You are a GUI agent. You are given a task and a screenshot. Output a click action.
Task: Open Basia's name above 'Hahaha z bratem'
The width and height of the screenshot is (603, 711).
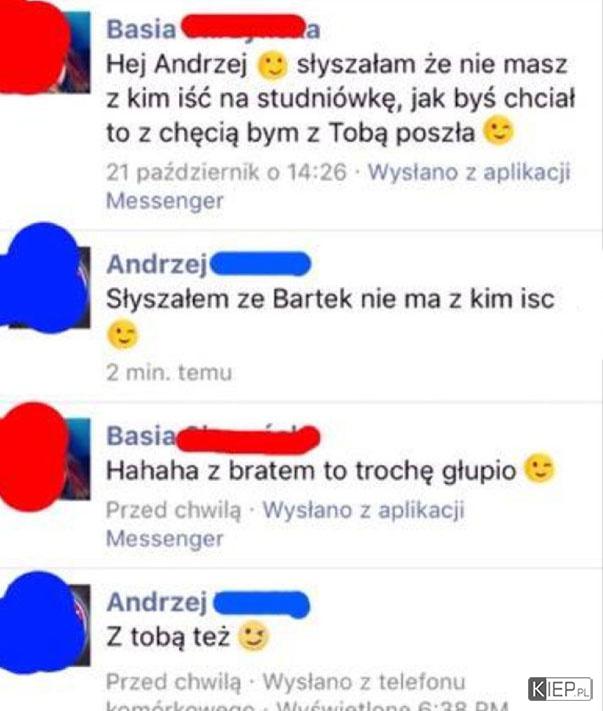pyautogui.click(x=213, y=436)
